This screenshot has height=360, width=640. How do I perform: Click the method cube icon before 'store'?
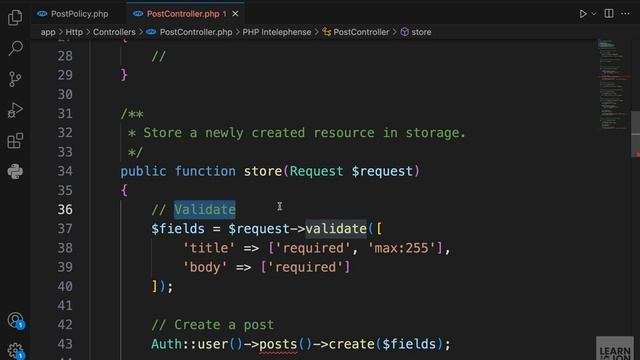[x=404, y=32]
